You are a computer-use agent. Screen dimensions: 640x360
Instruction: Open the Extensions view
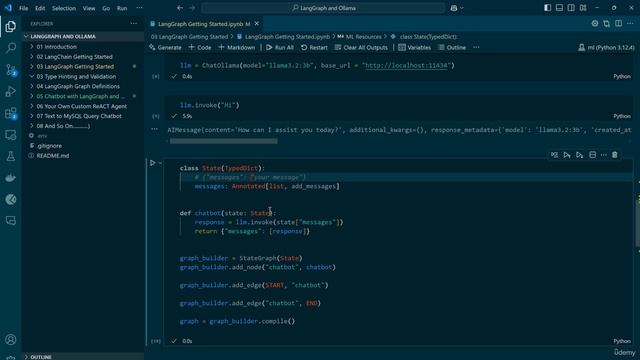click(x=11, y=113)
